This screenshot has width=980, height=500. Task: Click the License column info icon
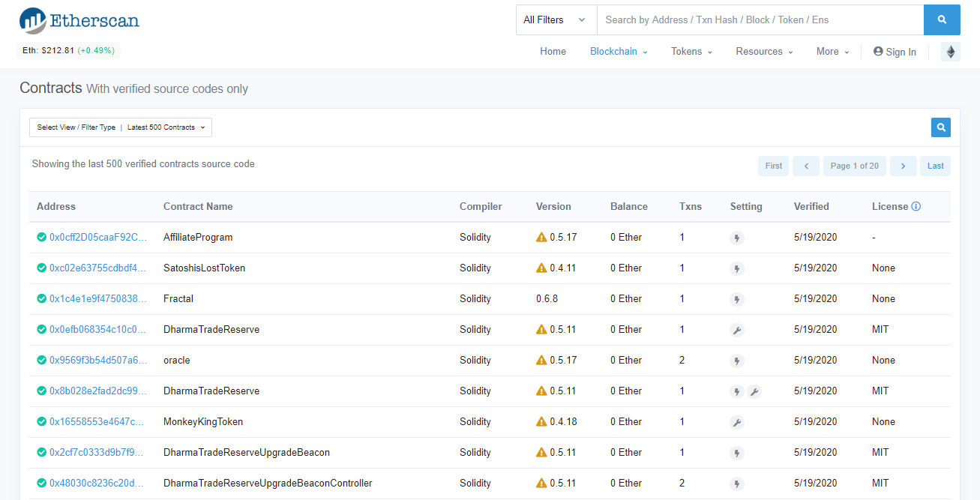click(916, 207)
